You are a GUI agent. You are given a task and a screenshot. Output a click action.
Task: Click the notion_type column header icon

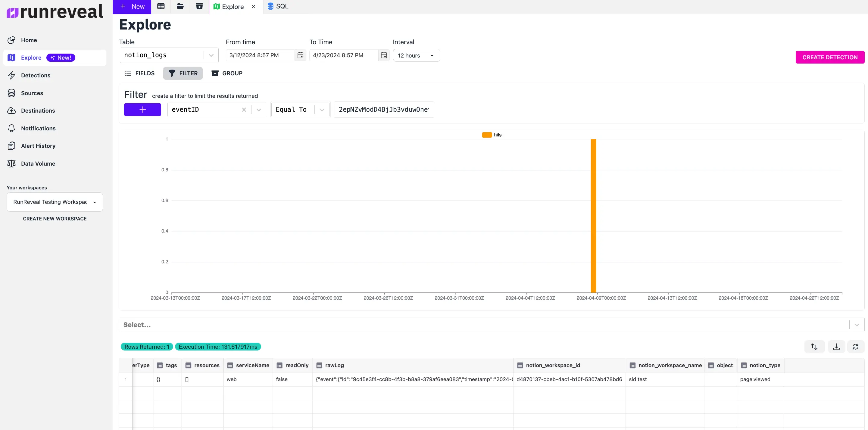pyautogui.click(x=744, y=365)
